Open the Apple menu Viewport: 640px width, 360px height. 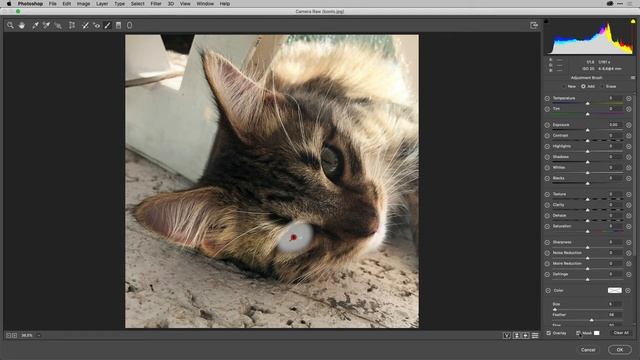pos(9,4)
